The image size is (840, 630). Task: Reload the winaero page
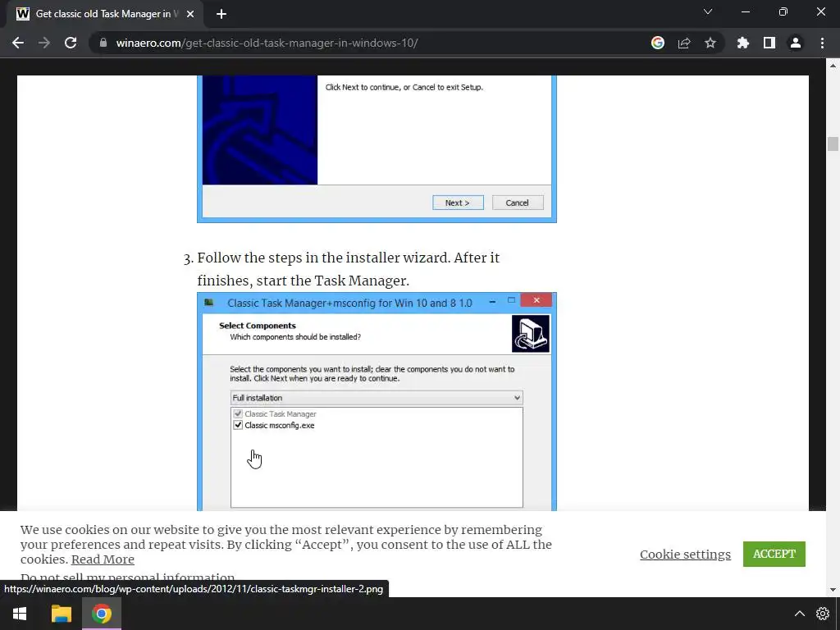71,43
